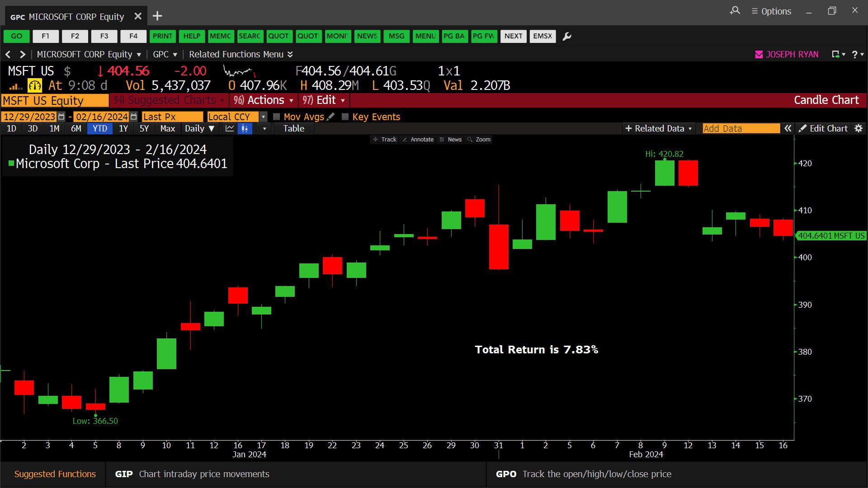Open the Related Data dropdown
The image size is (868, 488).
pos(659,129)
